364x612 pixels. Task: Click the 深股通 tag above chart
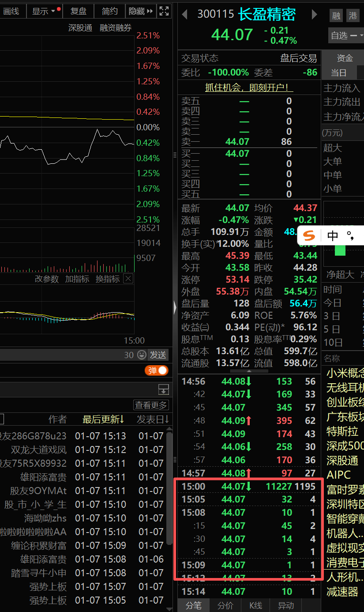(80, 28)
